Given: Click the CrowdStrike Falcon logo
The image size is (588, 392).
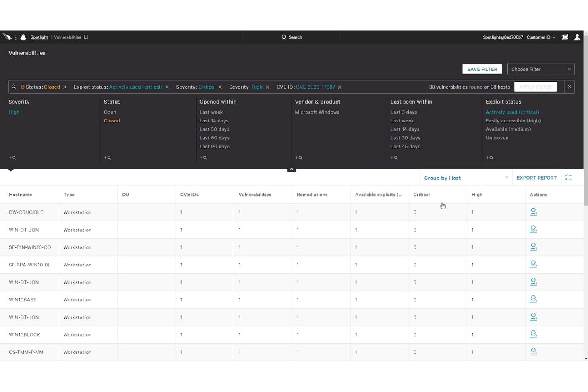Looking at the screenshot, I should tap(8, 37).
